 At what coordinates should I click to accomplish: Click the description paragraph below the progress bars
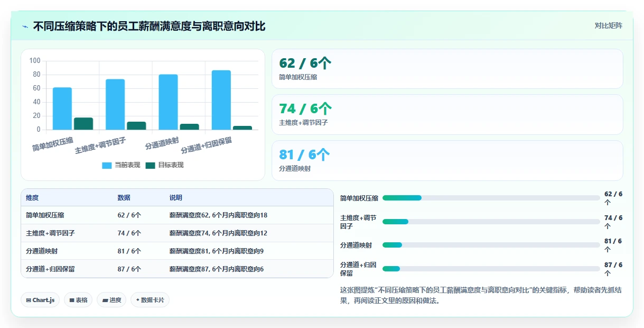point(481,295)
